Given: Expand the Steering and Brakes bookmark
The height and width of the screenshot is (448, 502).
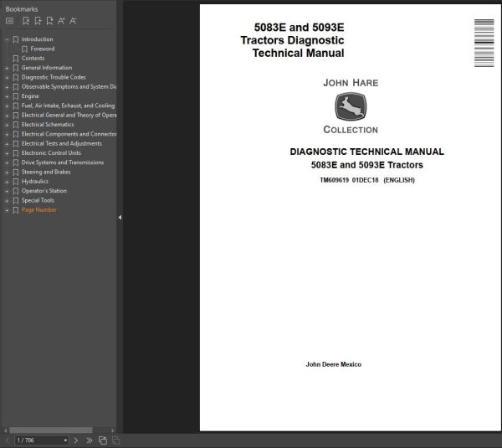Looking at the screenshot, I should (7, 173).
